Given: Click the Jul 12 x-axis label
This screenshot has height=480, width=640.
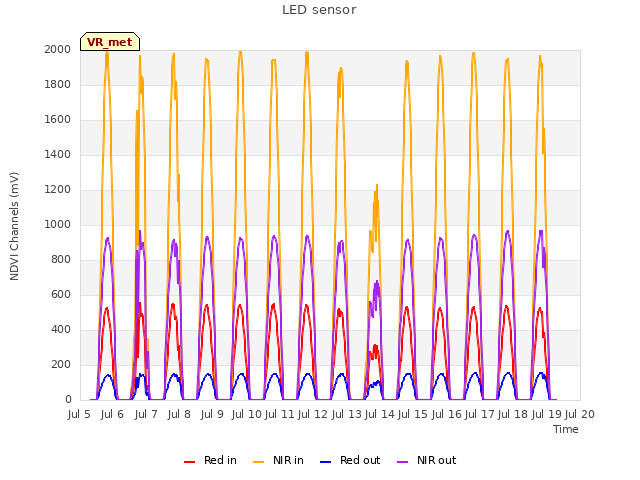Looking at the screenshot, I should (x=313, y=414).
